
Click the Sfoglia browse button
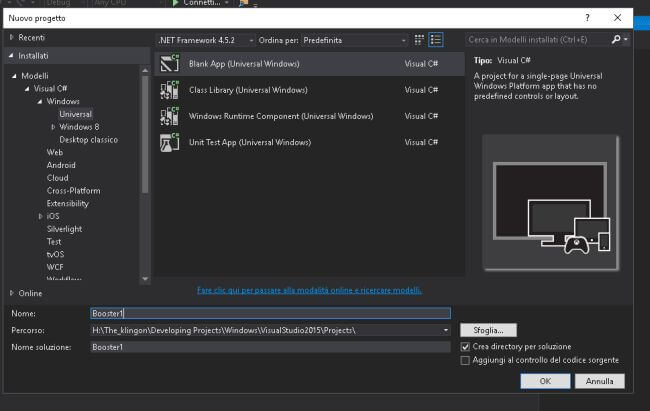pyautogui.click(x=488, y=331)
